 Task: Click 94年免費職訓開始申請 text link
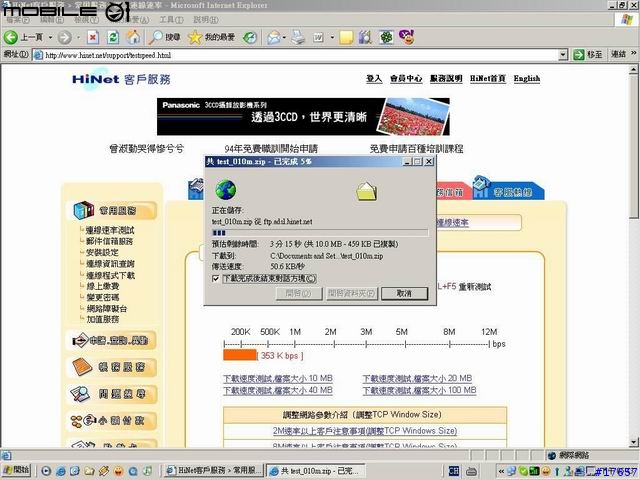coord(271,149)
